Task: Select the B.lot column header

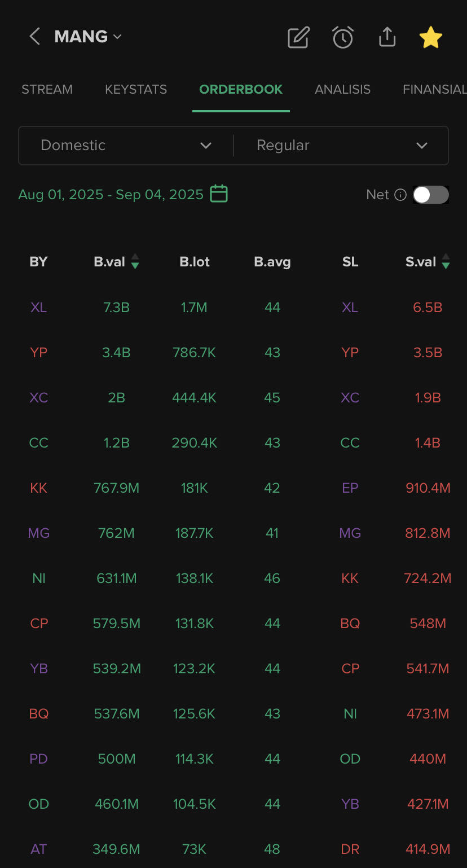Action: click(195, 262)
